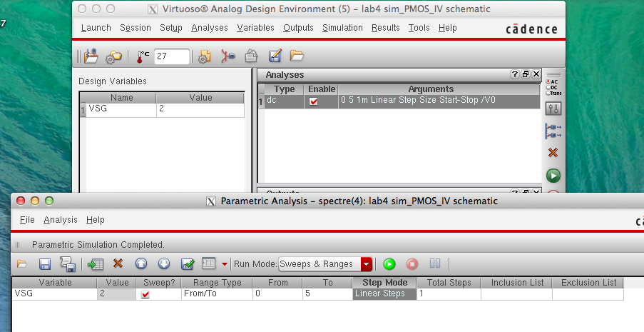Open the Outputs menu
Viewport: 644px width, 332px height.
298,28
